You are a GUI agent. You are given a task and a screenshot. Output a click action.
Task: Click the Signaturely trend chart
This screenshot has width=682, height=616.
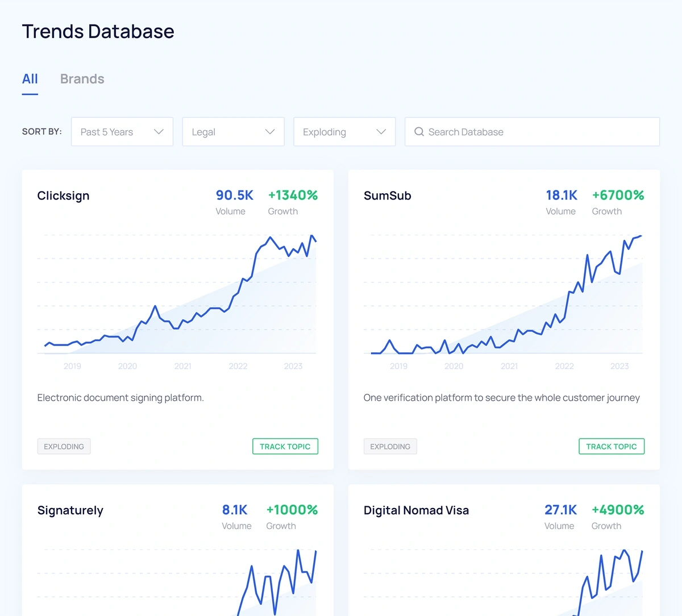[x=177, y=581]
